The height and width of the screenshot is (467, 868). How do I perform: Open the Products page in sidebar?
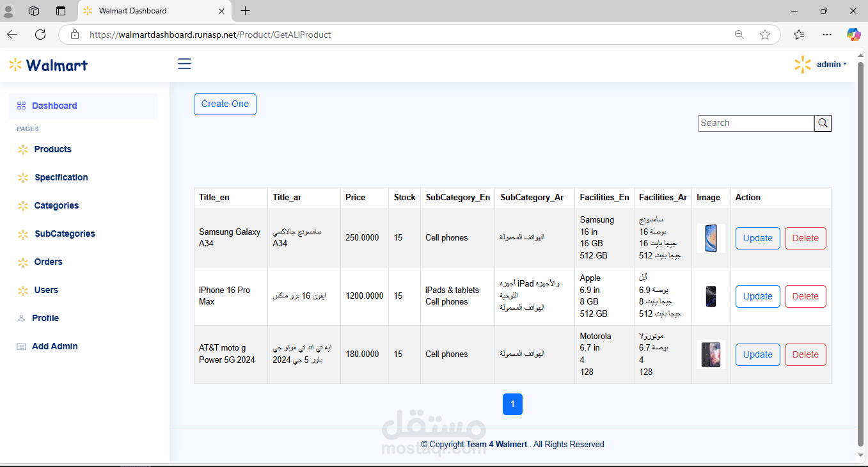pos(53,149)
